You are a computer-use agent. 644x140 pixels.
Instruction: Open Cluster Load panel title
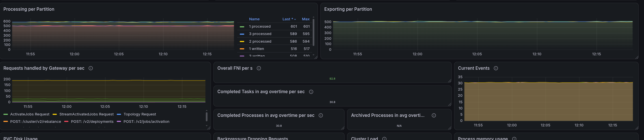pos(364,139)
